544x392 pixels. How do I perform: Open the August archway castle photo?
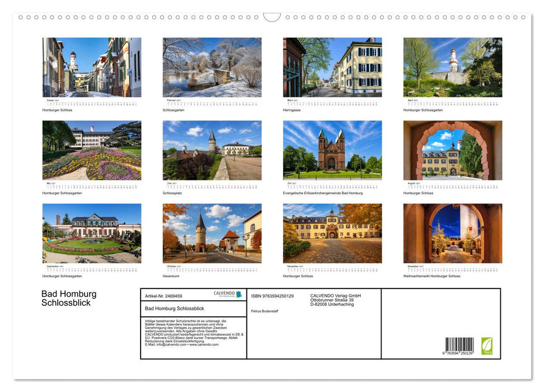(x=453, y=150)
